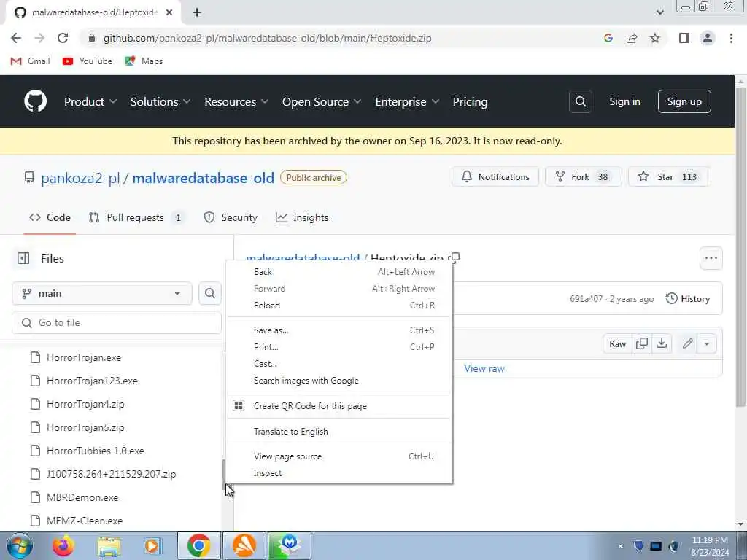Select Reload in the context menu
747x560 pixels.
pos(338,306)
